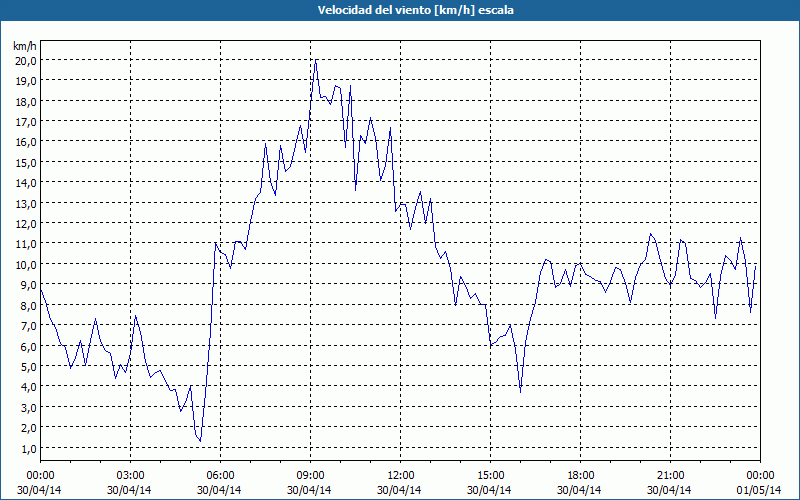800x500 pixels.
Task: Click the 5,0 y-axis value
Action: (x=28, y=367)
